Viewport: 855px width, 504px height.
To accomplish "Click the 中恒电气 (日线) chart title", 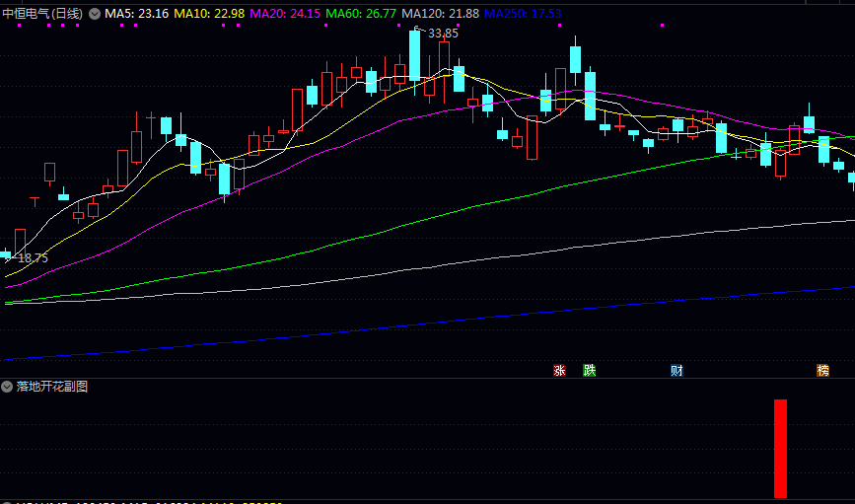I will point(44,14).
